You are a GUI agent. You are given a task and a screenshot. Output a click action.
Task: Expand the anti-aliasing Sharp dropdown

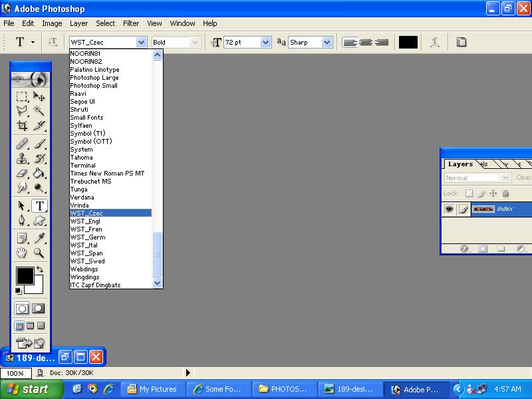(x=327, y=42)
